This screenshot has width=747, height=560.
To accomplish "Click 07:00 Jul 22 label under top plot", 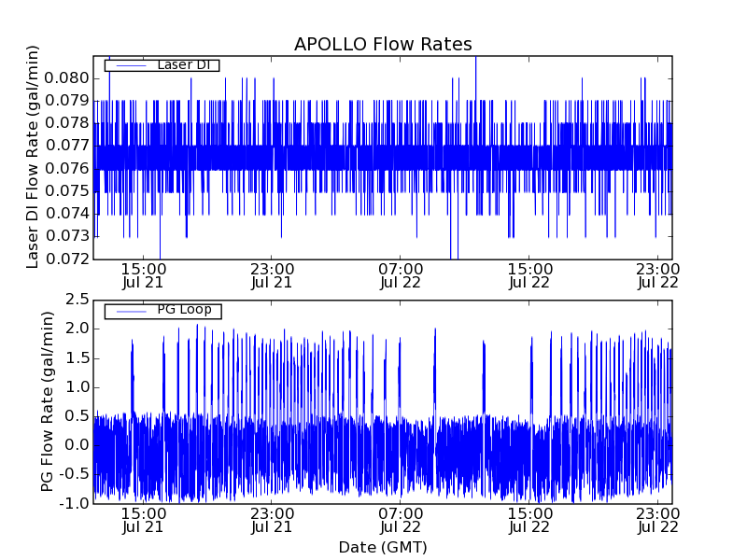I will tap(401, 275).
